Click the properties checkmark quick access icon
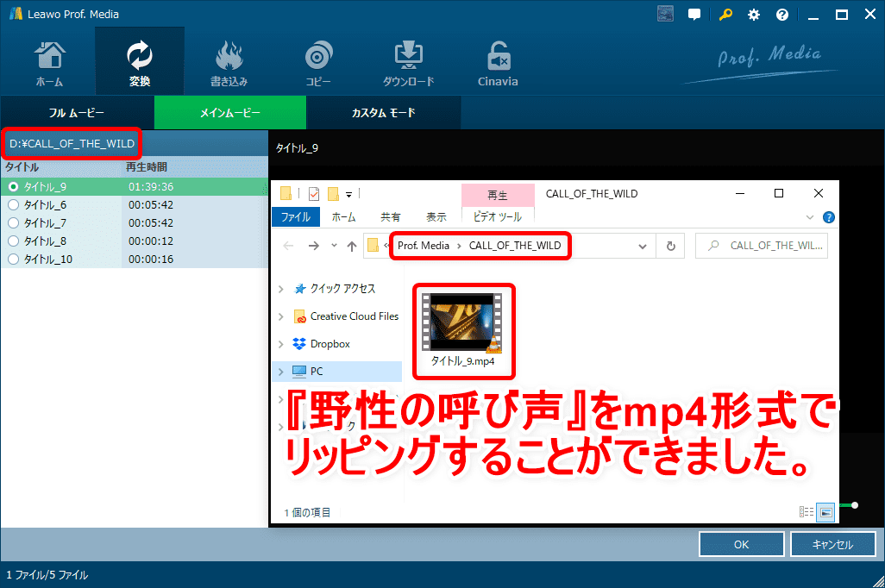 (x=314, y=194)
